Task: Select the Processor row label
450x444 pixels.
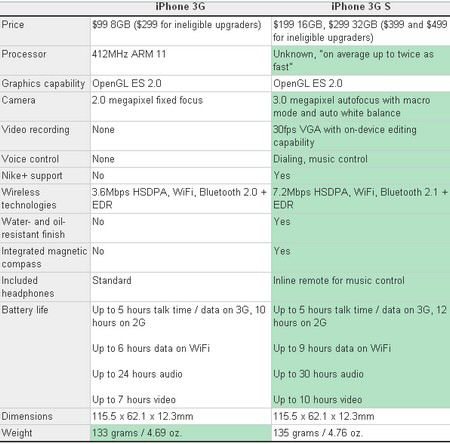Action: [x=24, y=54]
